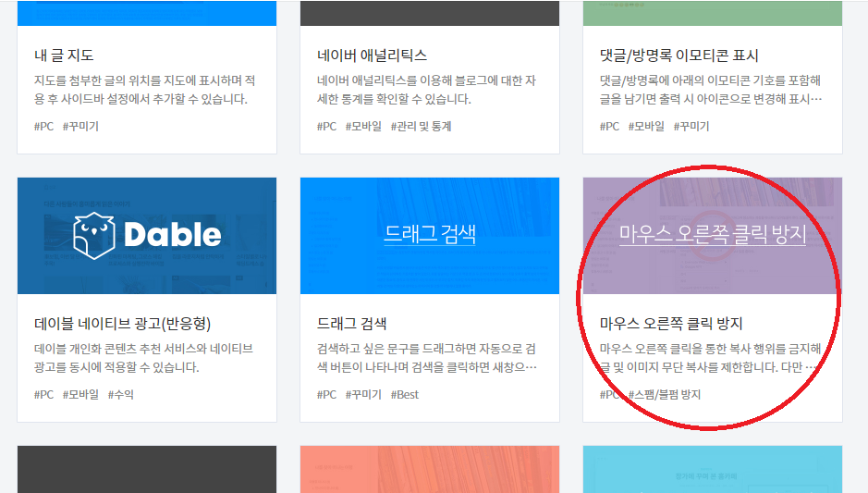Select #모바일 tag under 댓글/방명록 이모티콘 표시
This screenshot has height=493, width=868.
coord(646,127)
